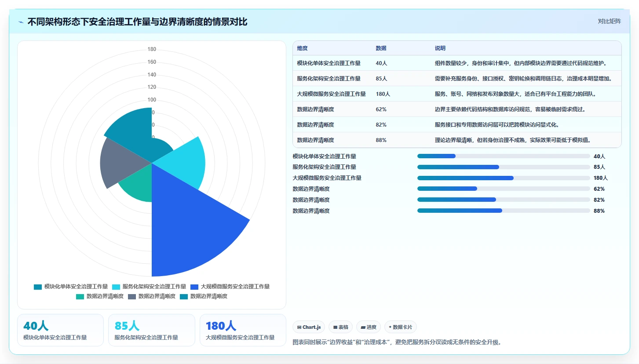This screenshot has width=639, height=364.
Task: Click the 180人 progress bar
Action: [x=504, y=178]
